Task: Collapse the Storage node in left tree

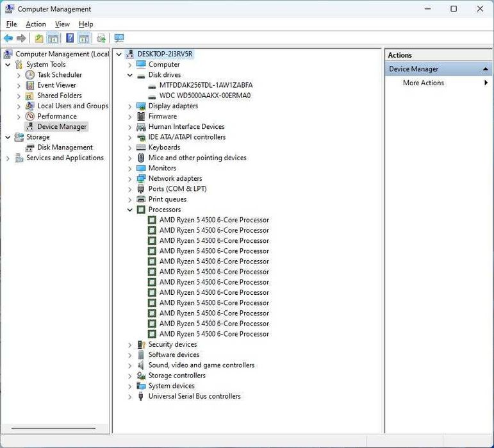Action: pyautogui.click(x=8, y=137)
